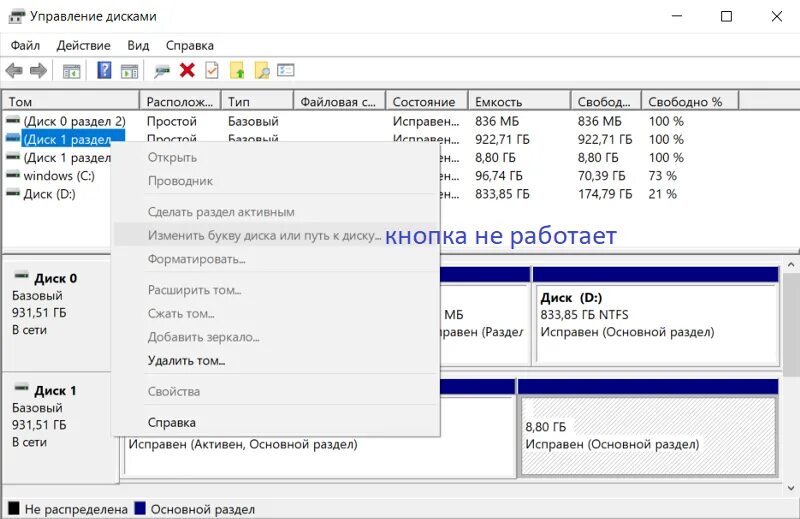Sort by the Состояние column header
Viewport: 800px width, 519px height.
pyautogui.click(x=427, y=102)
